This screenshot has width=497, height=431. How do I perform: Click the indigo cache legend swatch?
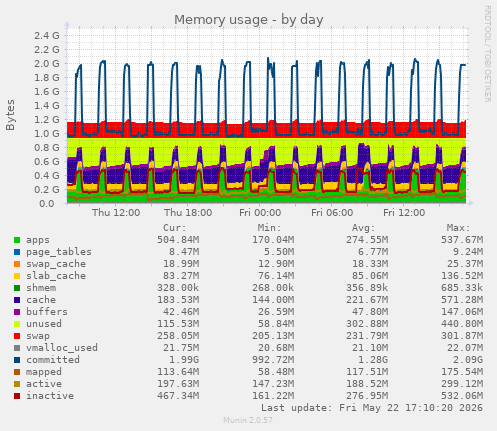pos(17,300)
